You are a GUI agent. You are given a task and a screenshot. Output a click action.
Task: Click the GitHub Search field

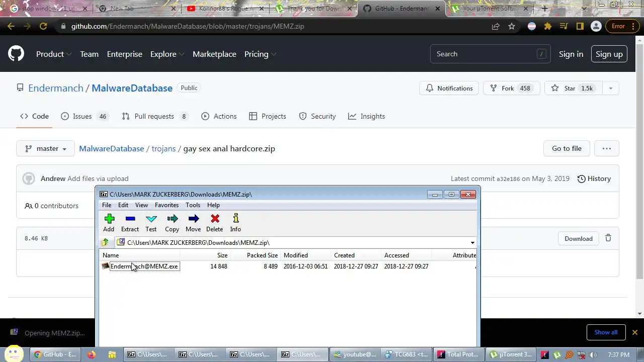click(490, 54)
